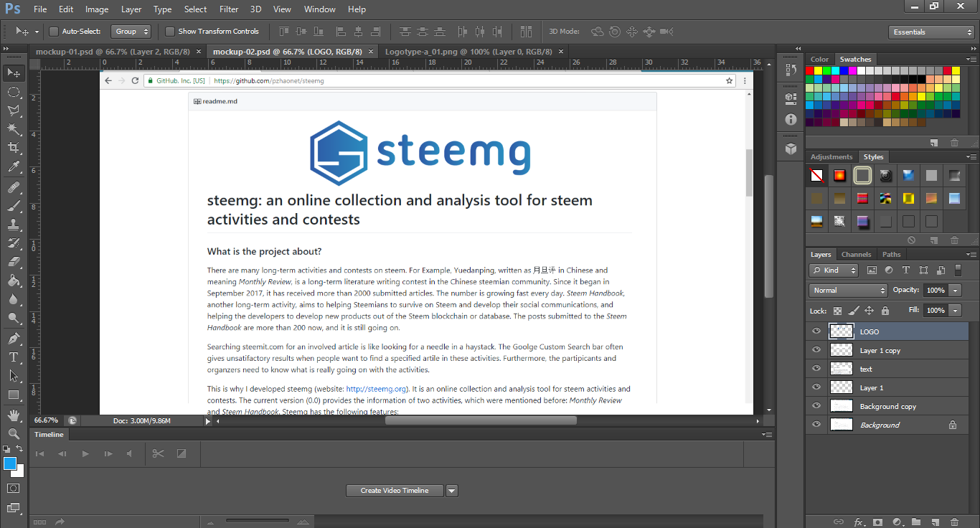Hide the Layer 1 copy layer

(x=816, y=350)
